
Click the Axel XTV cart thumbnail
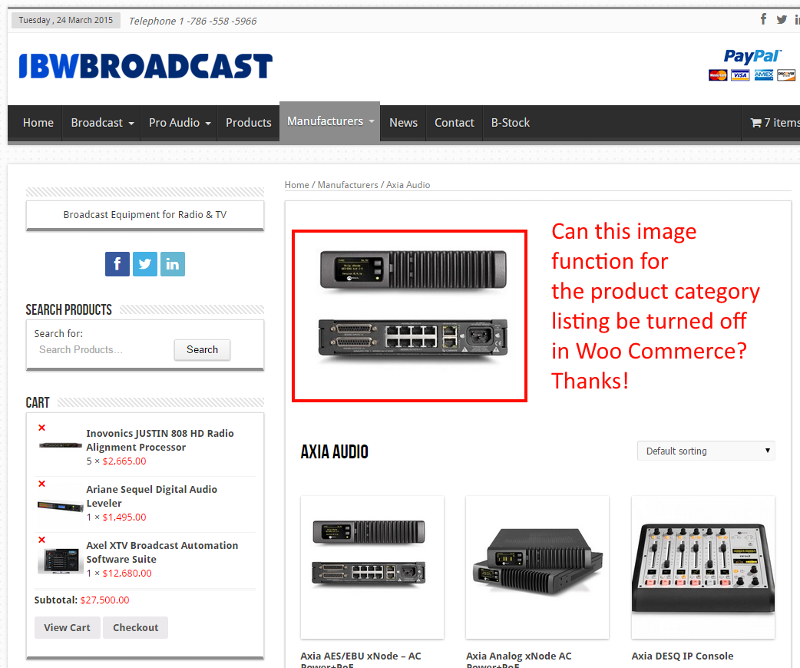coord(60,561)
